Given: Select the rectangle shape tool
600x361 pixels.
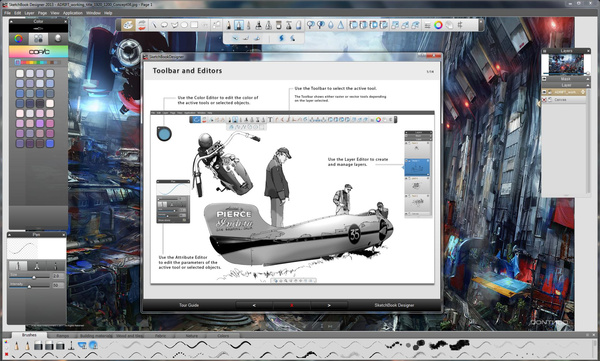Looking at the screenshot, I should [x=194, y=25].
